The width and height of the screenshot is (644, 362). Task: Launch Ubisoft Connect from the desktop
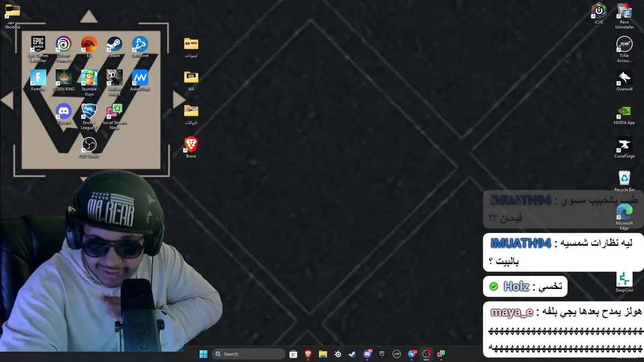click(63, 49)
